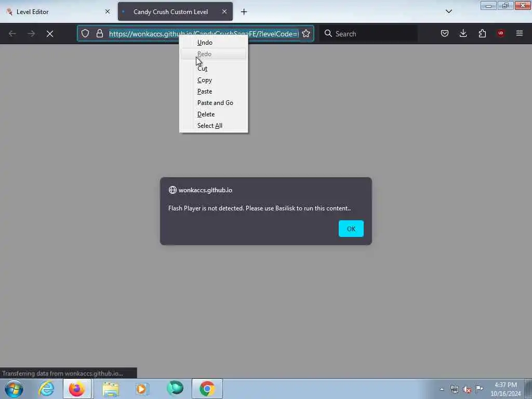Select the Candy Crush Custom Level tab
532x399 pixels.
point(175,11)
